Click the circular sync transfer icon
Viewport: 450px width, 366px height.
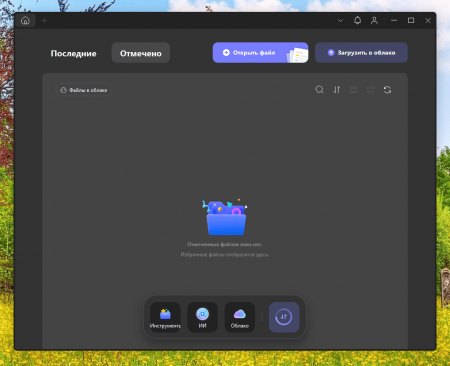[x=284, y=317]
